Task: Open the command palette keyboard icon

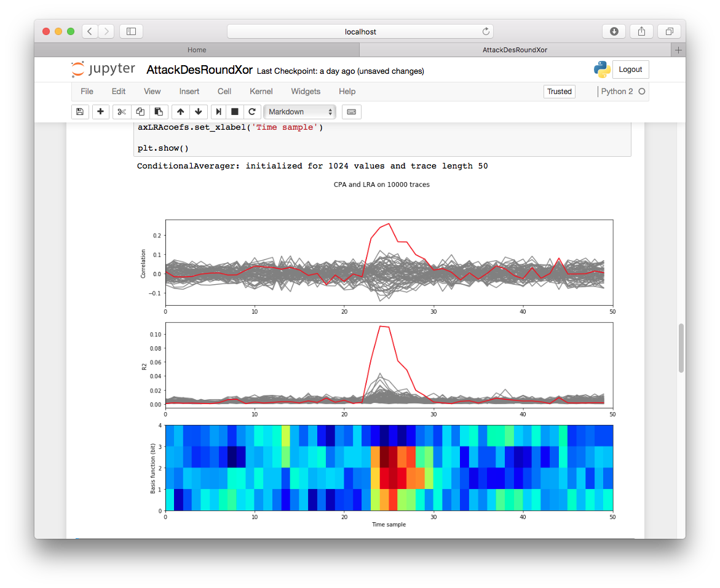Action: (x=352, y=112)
